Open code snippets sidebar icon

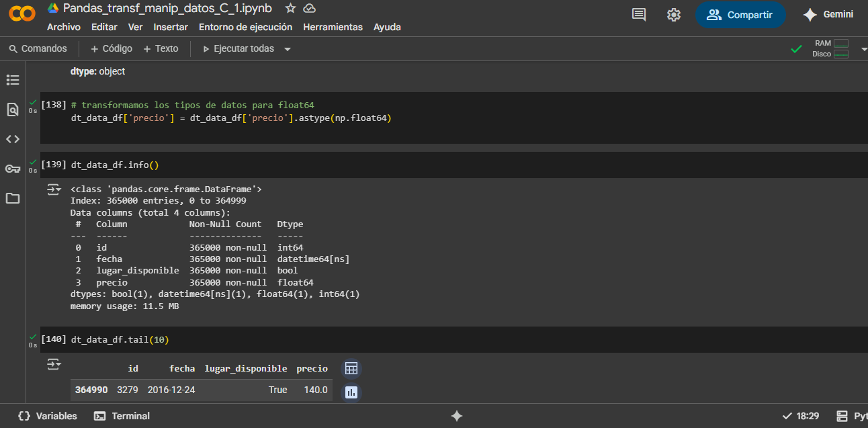coord(13,139)
